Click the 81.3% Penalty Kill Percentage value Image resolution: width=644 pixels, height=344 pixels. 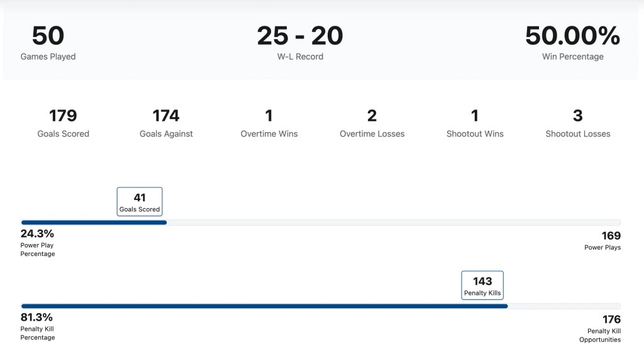[x=37, y=318]
